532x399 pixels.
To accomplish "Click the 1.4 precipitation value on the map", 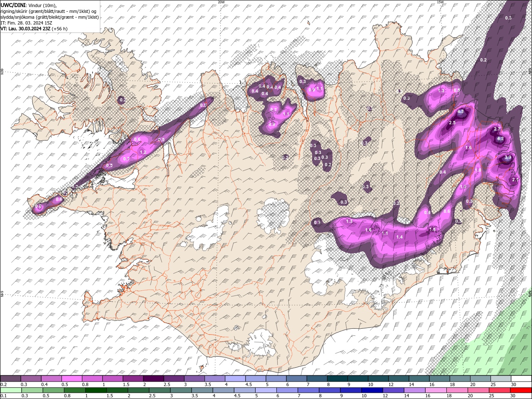I will (x=400, y=237).
